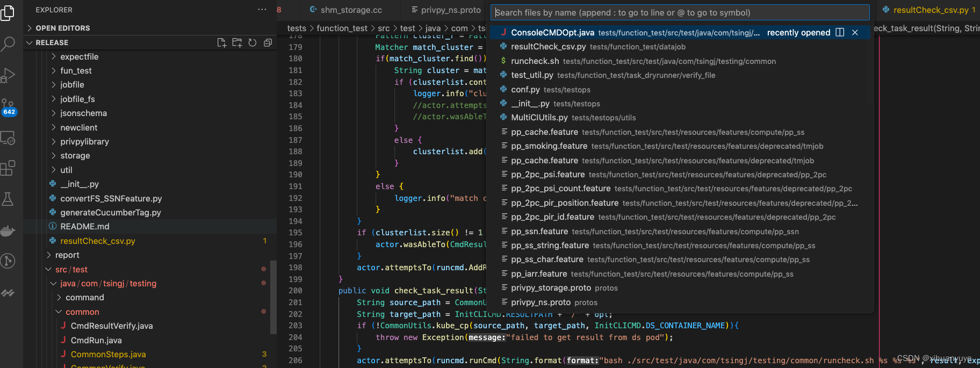This screenshot has width=980, height=368.
Task: Click the New File icon in RELEASE header
Action: 221,42
